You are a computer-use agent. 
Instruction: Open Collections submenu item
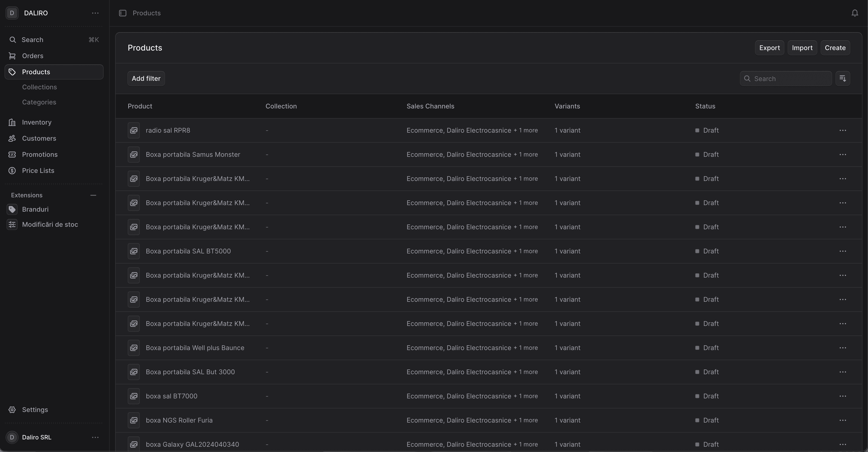click(39, 87)
